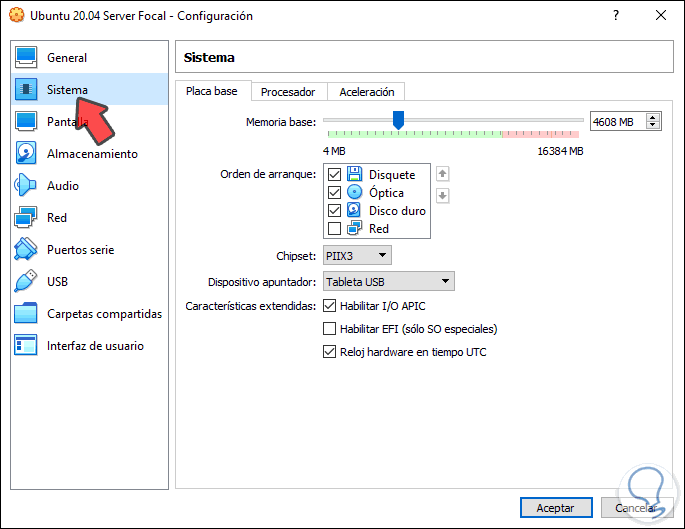Select Audio label in the sidebar
This screenshot has width=685, height=529.
point(63,186)
